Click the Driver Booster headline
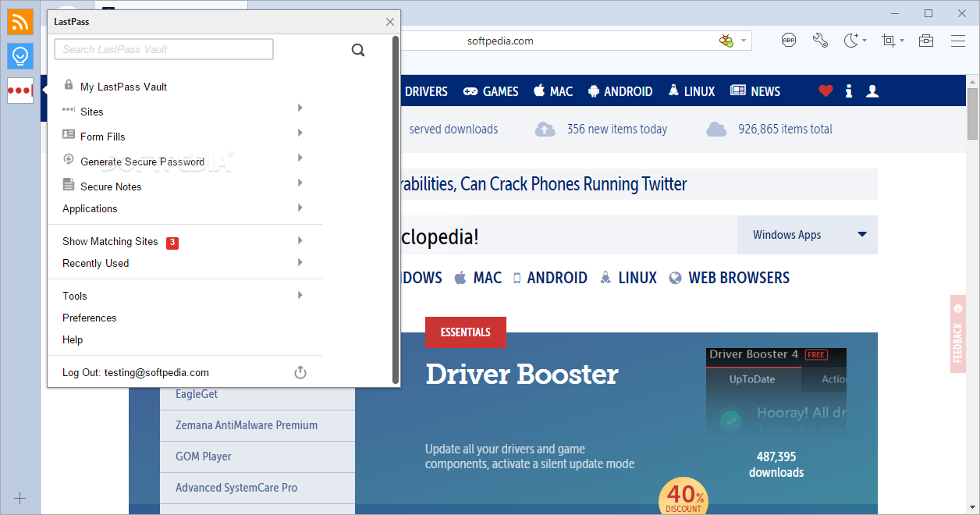 pyautogui.click(x=522, y=375)
